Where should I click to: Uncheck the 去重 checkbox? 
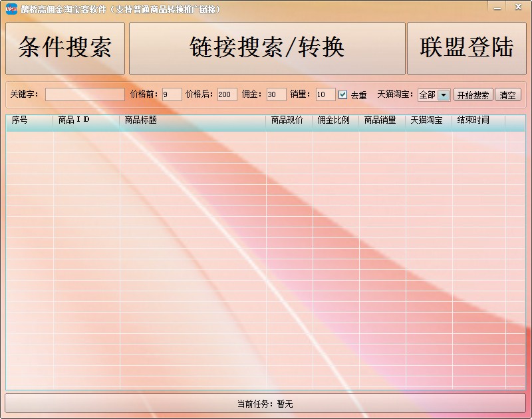click(x=343, y=94)
